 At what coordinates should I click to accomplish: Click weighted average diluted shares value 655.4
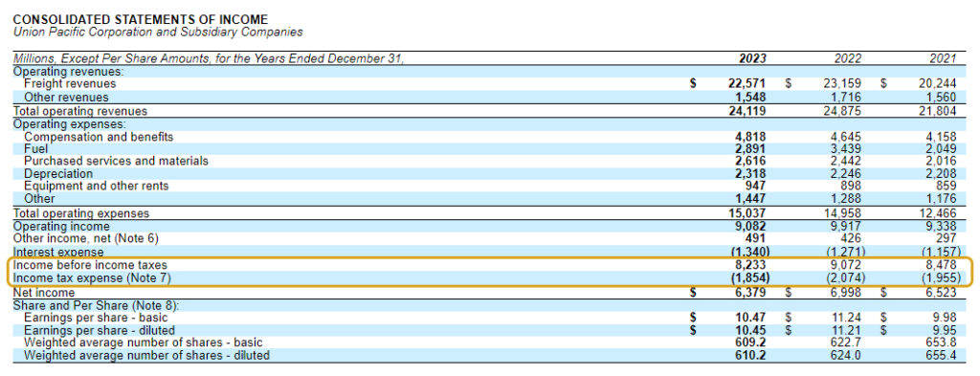point(942,355)
